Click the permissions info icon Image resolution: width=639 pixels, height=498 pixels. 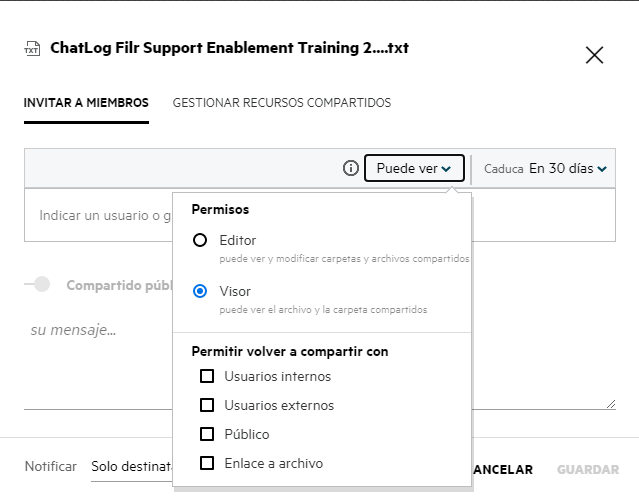pyautogui.click(x=350, y=168)
